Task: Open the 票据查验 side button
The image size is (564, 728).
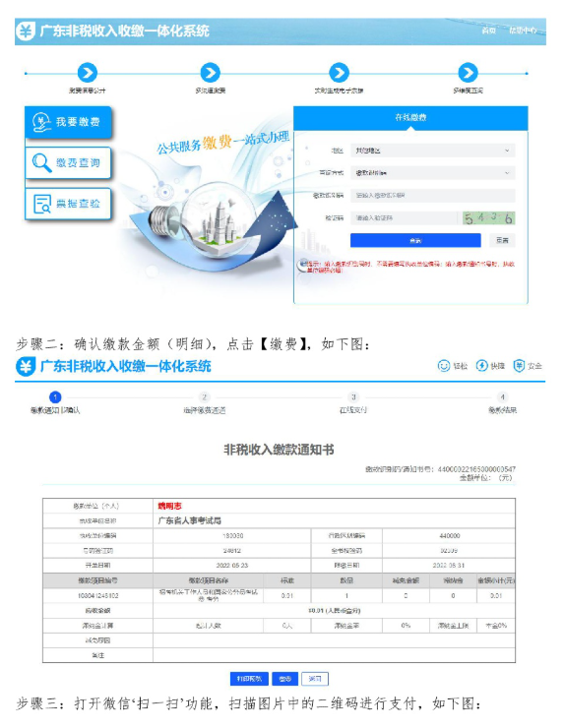Action: pos(68,204)
